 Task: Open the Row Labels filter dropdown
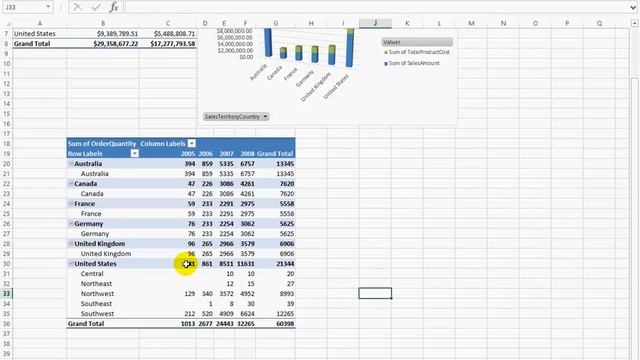[134, 153]
